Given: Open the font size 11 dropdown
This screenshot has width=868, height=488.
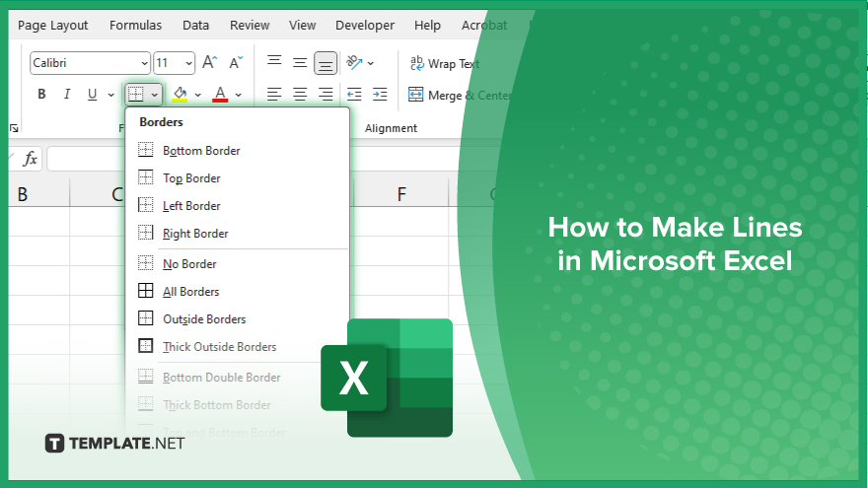Looking at the screenshot, I should coord(188,63).
